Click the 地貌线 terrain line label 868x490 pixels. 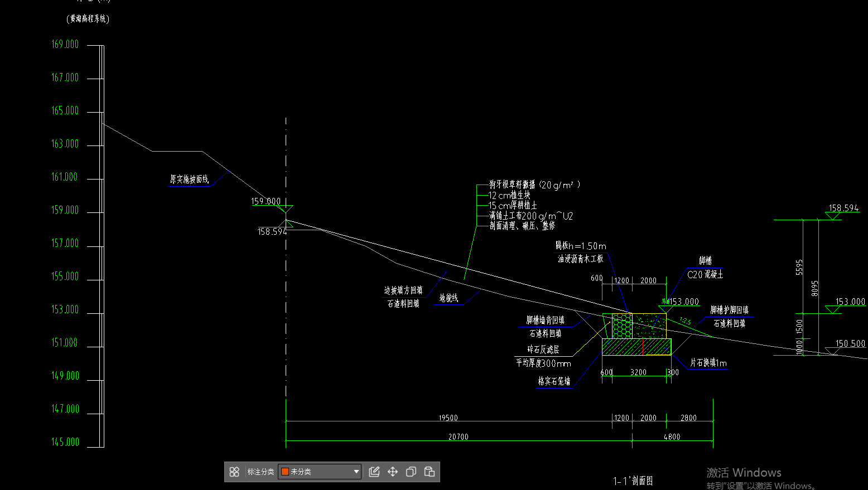(449, 298)
